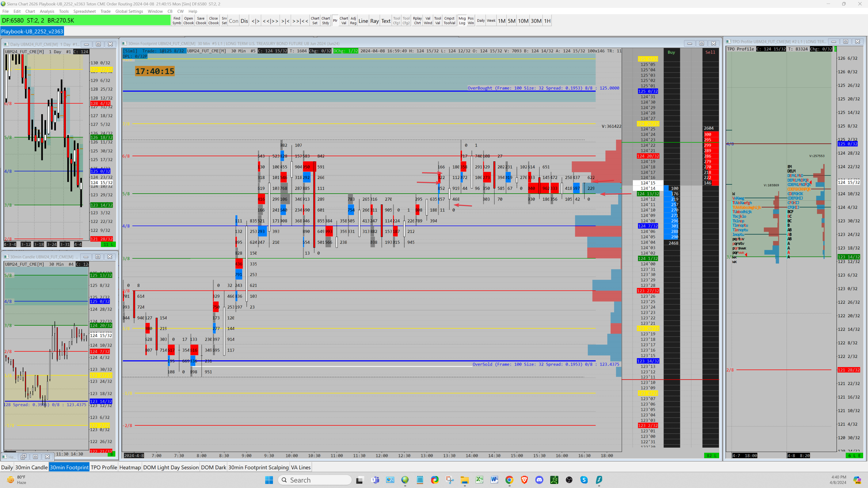This screenshot has width=868, height=488.
Task: Open the Global Settings menu
Action: tap(129, 11)
